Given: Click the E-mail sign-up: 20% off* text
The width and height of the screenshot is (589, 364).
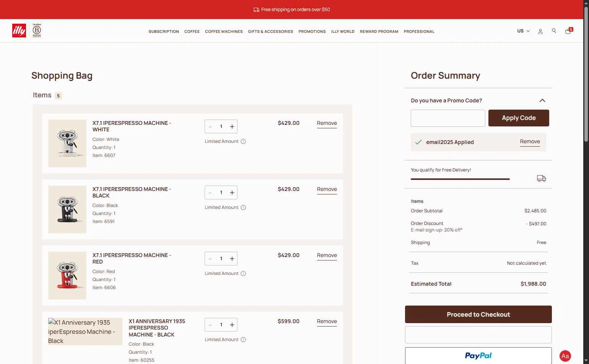Looking at the screenshot, I should coord(437,230).
